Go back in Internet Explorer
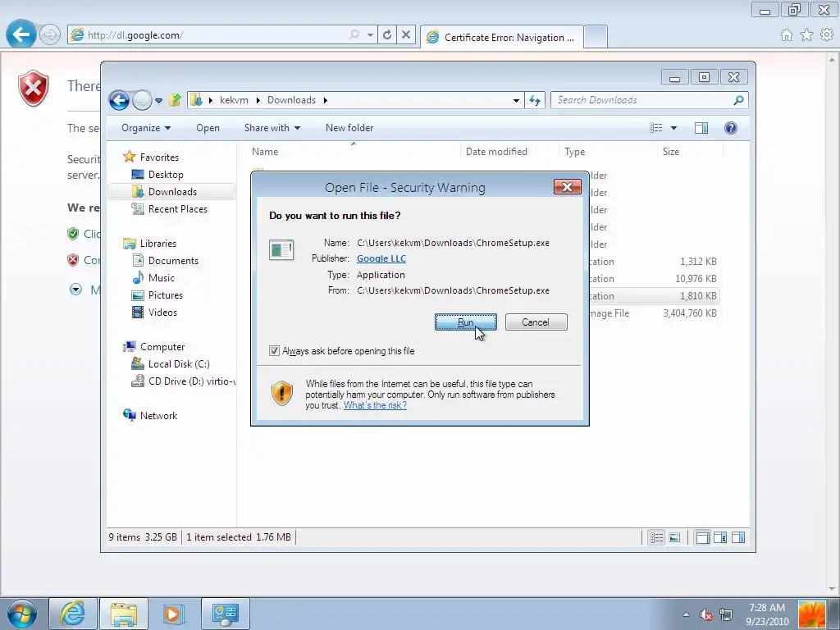This screenshot has width=840, height=630. point(21,34)
